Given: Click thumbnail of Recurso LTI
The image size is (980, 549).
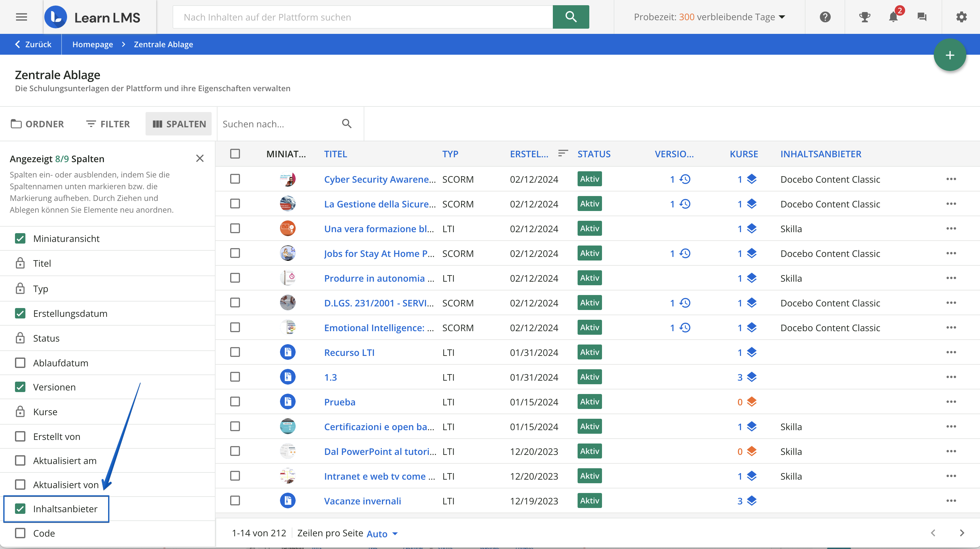Looking at the screenshot, I should click(287, 352).
